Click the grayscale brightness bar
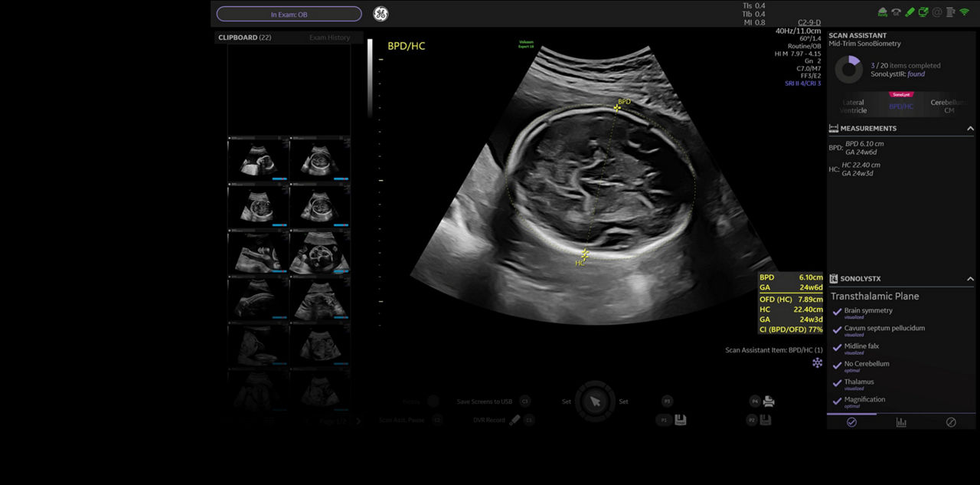Viewport: 980px width, 485px height. (370, 77)
